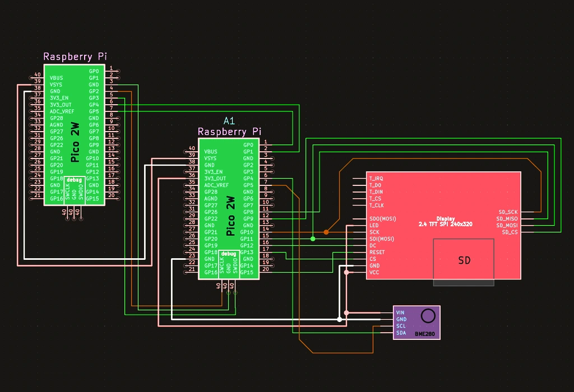The image size is (574, 392).
Task: Select the BME280 label on the sensor
Action: pyautogui.click(x=425, y=334)
